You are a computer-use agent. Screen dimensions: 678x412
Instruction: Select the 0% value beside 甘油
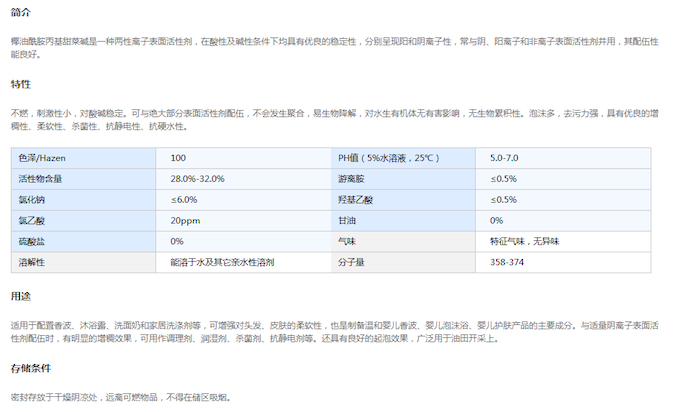click(563, 220)
